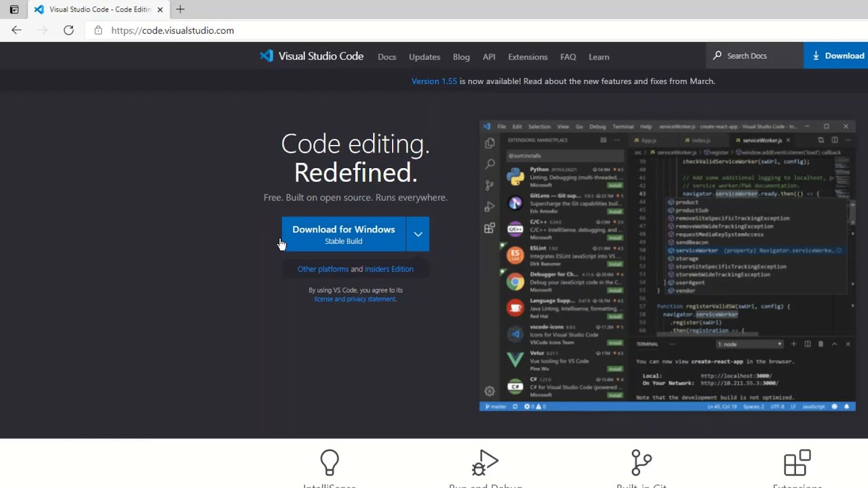Open the Docs menu item
Viewport: 868px width, 488px height.
click(x=387, y=57)
